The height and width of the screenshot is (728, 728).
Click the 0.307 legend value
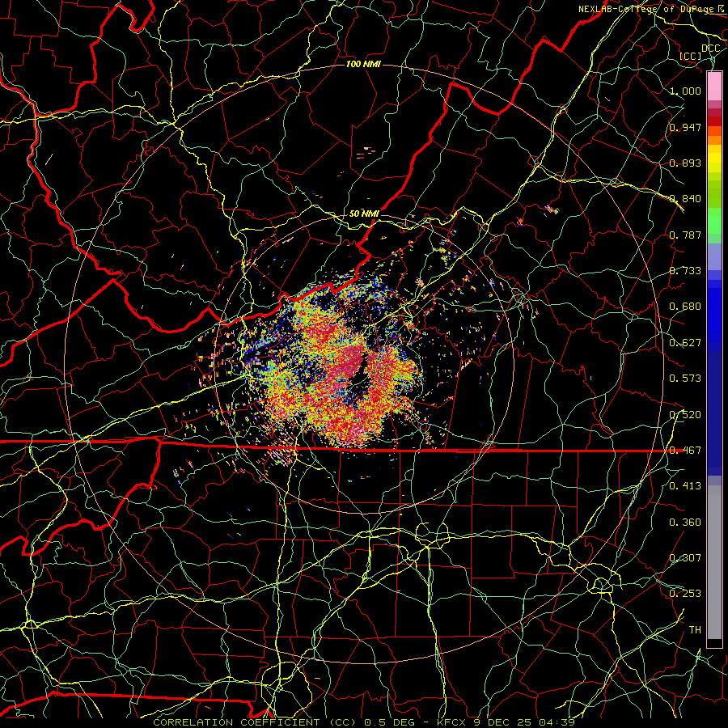pos(685,558)
